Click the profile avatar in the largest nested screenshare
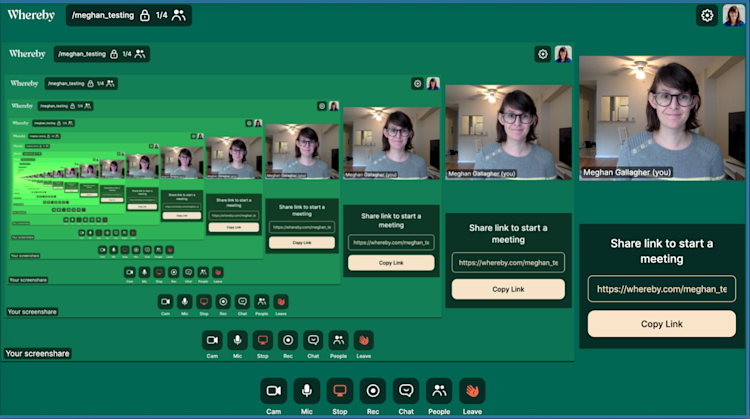Viewport: 750px width, 419px height. click(x=563, y=54)
